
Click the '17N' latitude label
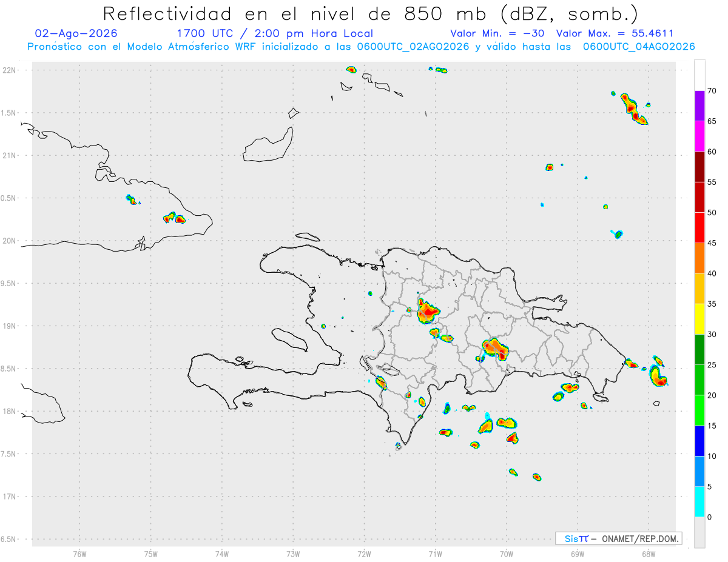tap(10, 497)
